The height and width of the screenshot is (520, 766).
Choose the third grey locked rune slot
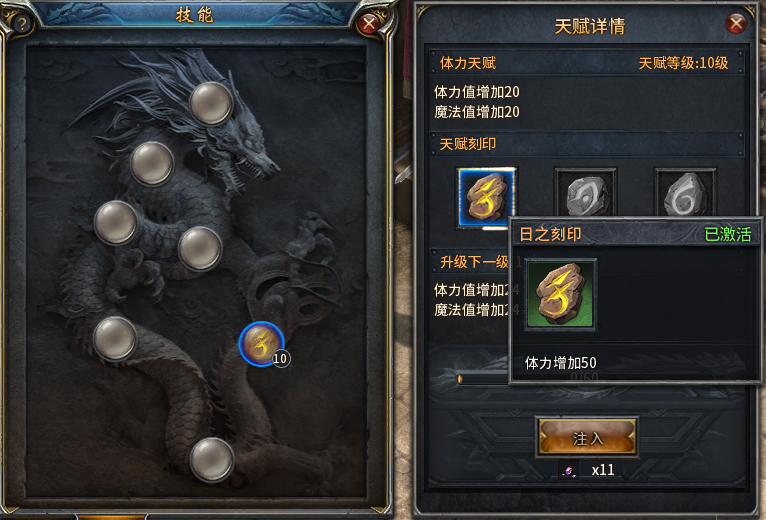pos(685,193)
